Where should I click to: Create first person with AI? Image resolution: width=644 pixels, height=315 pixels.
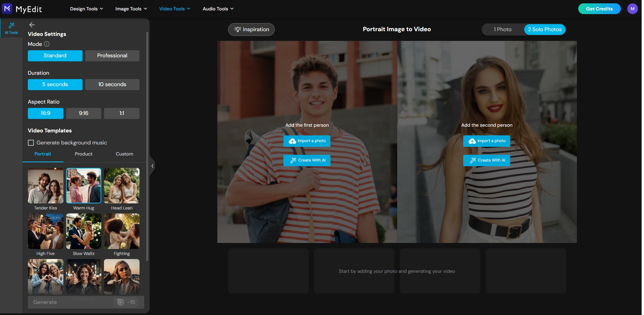307,161
